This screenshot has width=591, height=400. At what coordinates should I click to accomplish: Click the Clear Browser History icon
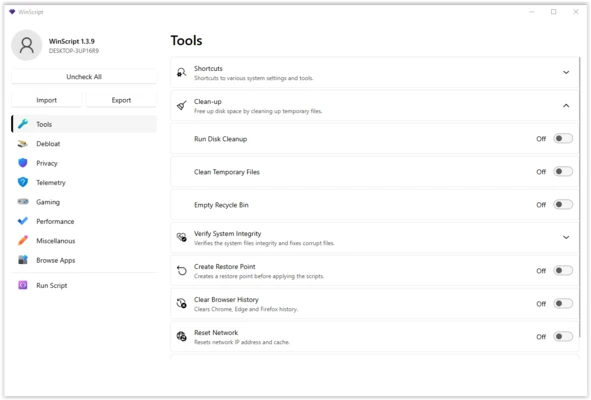coord(182,303)
